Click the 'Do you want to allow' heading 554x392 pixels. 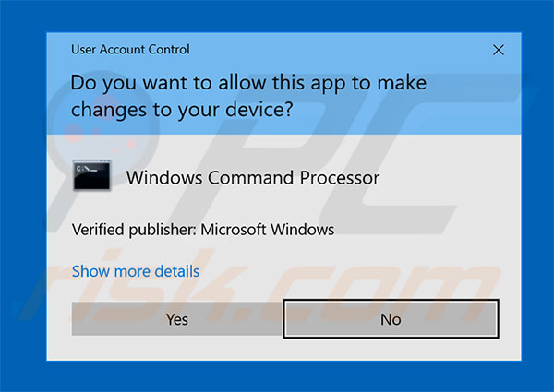(x=248, y=96)
